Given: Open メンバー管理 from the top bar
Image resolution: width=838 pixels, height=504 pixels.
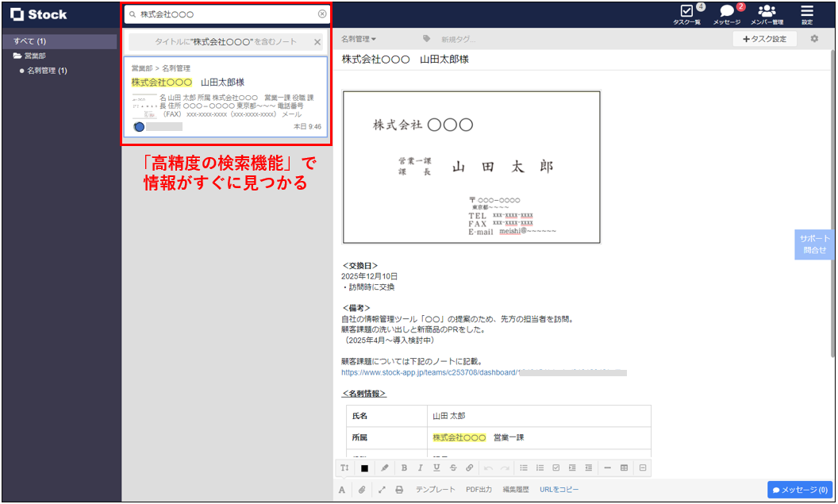Looking at the screenshot, I should tap(767, 14).
